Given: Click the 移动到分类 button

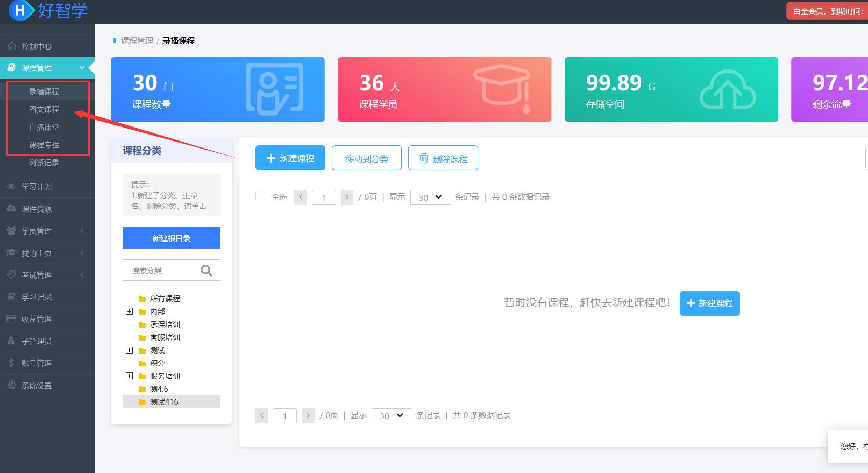Looking at the screenshot, I should pos(366,158).
